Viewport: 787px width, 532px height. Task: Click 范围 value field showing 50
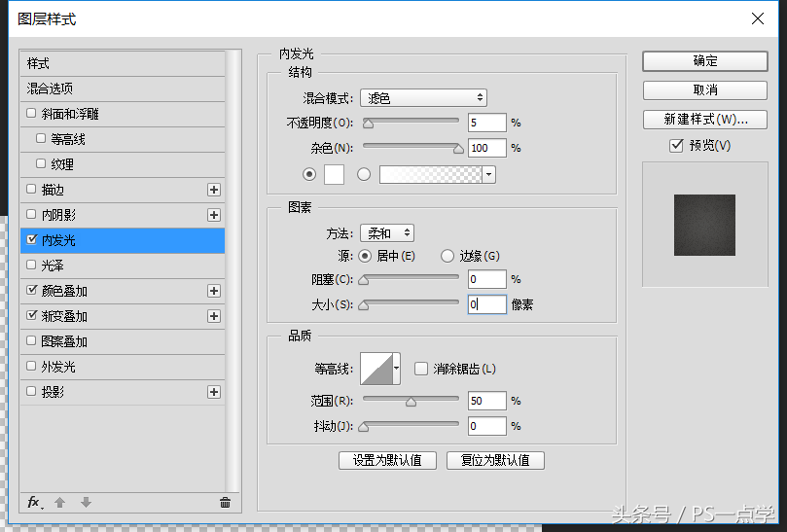pyautogui.click(x=486, y=401)
